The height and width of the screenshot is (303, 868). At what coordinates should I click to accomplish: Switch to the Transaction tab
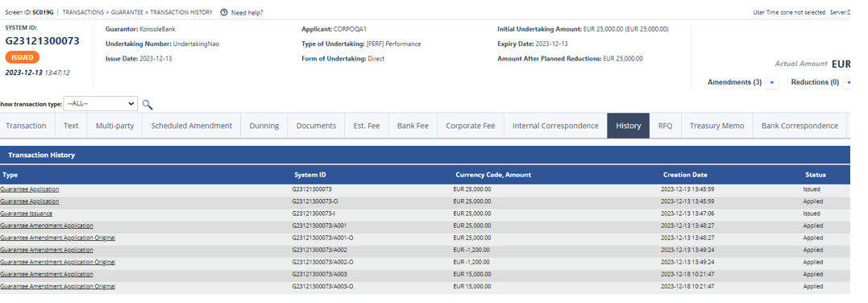click(x=26, y=126)
